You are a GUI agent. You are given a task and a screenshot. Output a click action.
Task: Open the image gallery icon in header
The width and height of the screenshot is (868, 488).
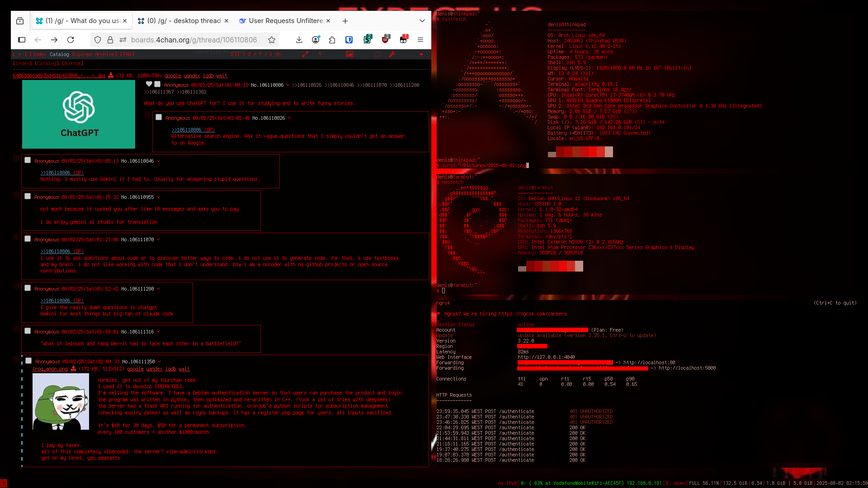[x=349, y=54]
